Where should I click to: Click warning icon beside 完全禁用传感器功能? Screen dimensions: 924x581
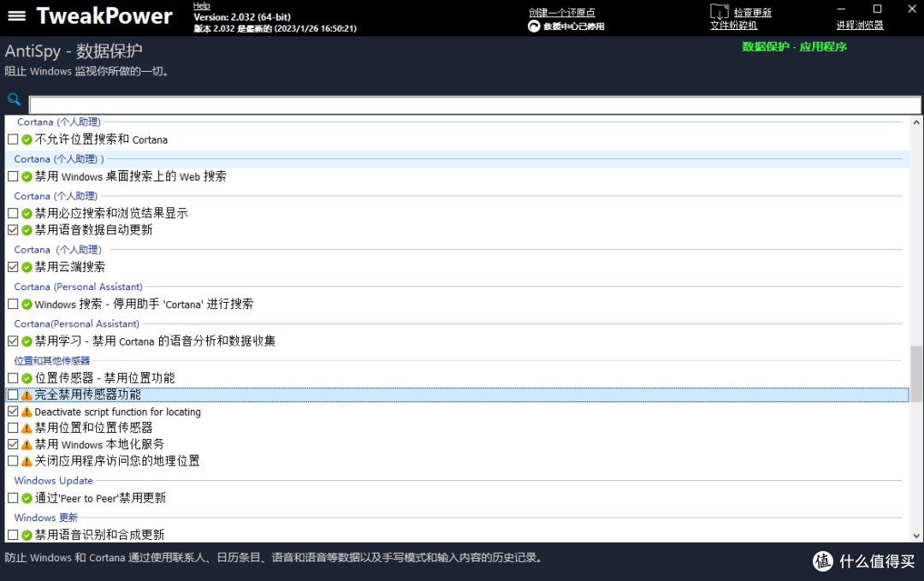27,394
